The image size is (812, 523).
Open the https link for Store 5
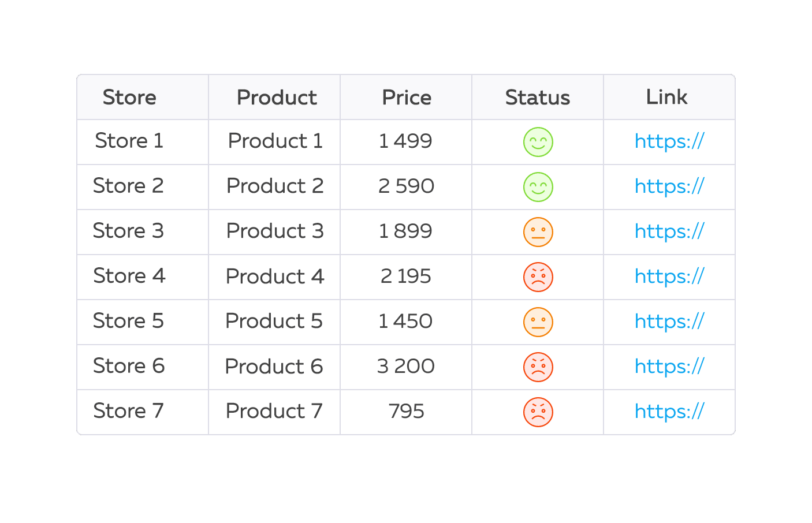[669, 322]
